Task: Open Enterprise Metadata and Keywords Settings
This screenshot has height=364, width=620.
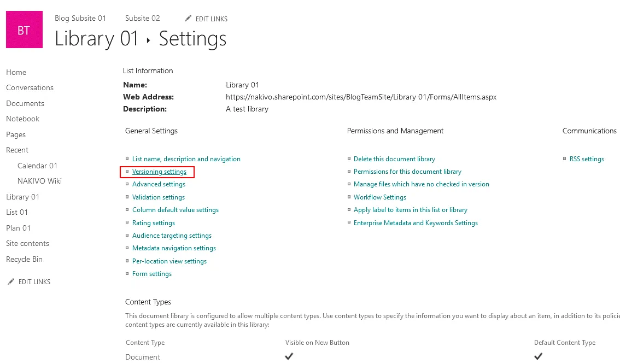Action: tap(416, 223)
